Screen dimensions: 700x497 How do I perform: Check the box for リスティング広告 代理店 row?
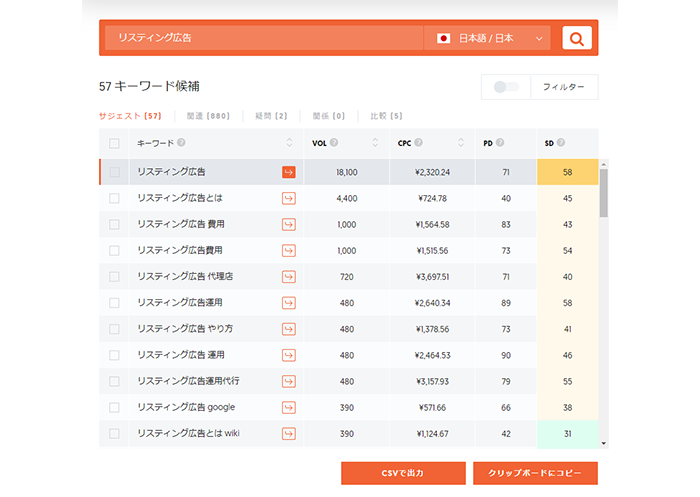coord(114,277)
